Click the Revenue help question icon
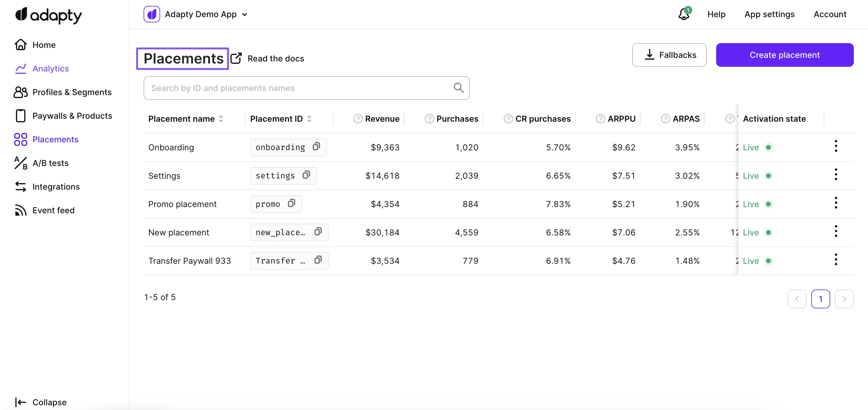This screenshot has height=410, width=868. pyautogui.click(x=357, y=119)
